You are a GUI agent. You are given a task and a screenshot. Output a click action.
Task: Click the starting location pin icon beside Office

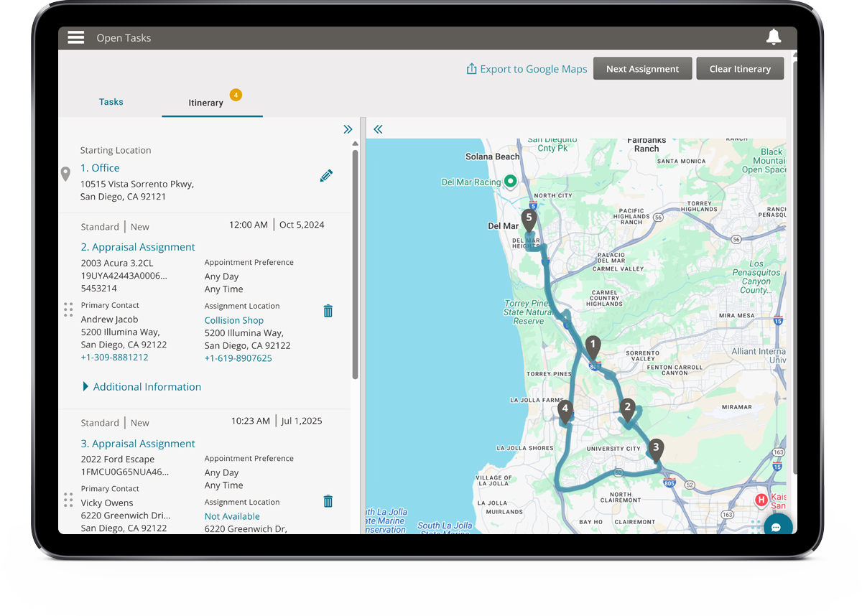click(65, 174)
